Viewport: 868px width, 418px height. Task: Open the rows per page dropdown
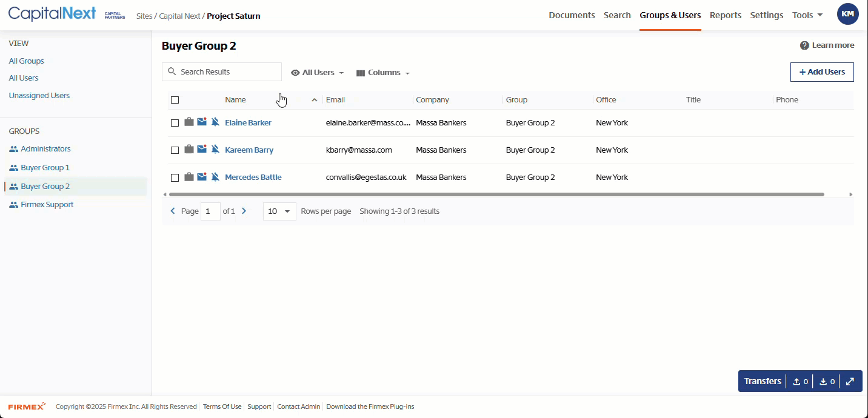pos(279,211)
